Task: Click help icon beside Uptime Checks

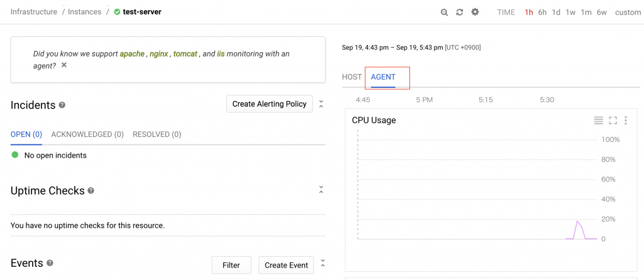Action: 91,191
